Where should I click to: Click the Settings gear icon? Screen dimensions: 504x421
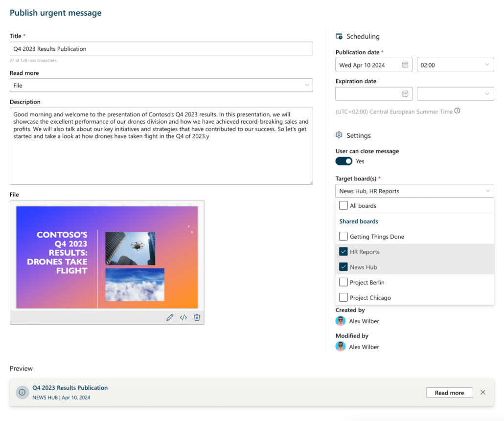click(339, 135)
